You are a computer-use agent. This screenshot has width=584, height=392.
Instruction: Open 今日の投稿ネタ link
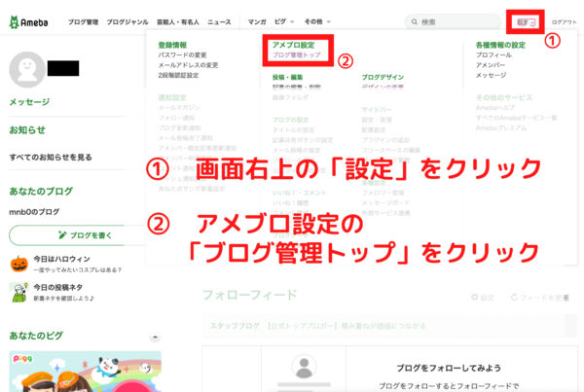(57, 287)
